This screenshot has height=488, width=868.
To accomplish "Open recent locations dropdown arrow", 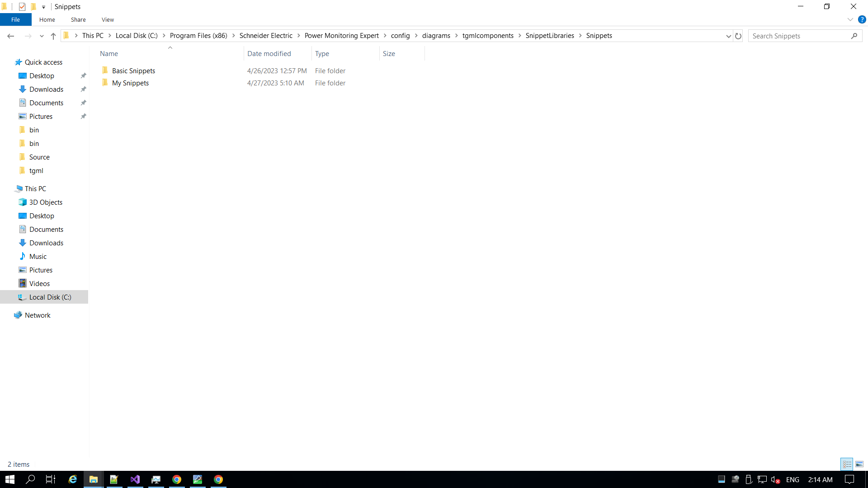I will click(42, 36).
